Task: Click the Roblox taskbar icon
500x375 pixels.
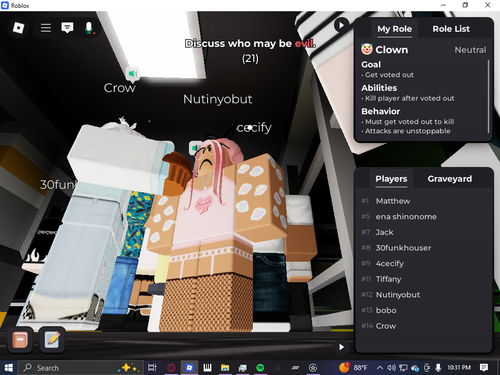Action: point(189,368)
